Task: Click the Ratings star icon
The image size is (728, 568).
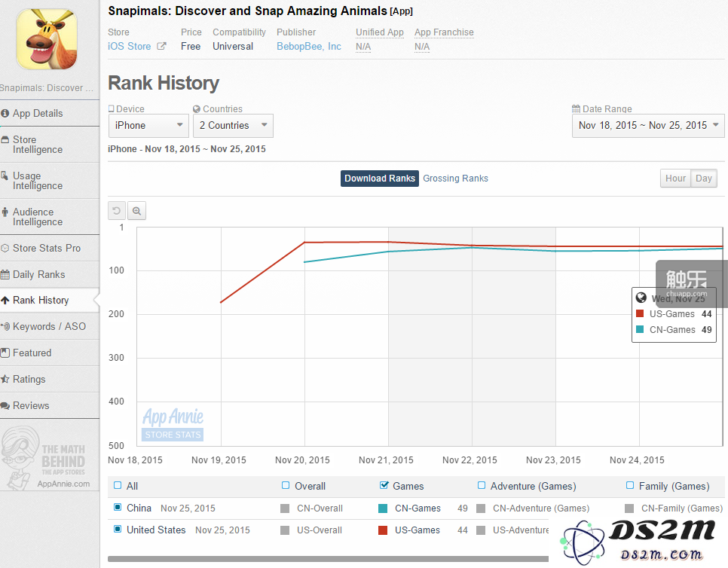Action: click(x=5, y=379)
